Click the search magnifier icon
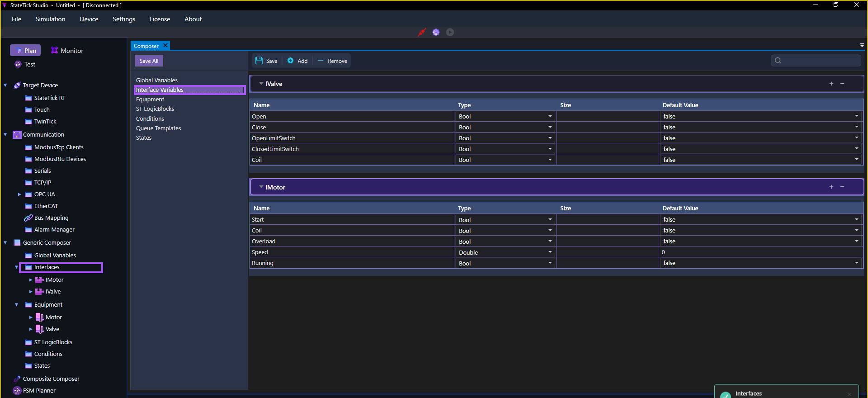This screenshot has height=398, width=868. (778, 61)
